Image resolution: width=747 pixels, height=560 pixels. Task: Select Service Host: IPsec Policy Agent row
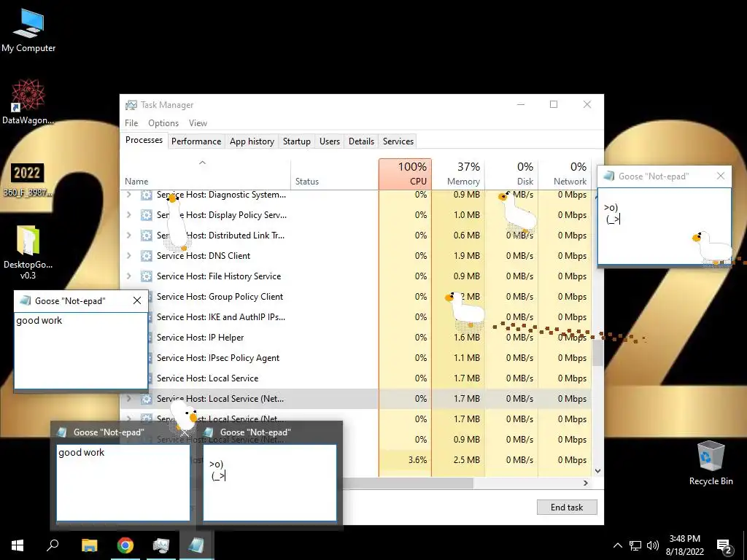[x=355, y=358]
